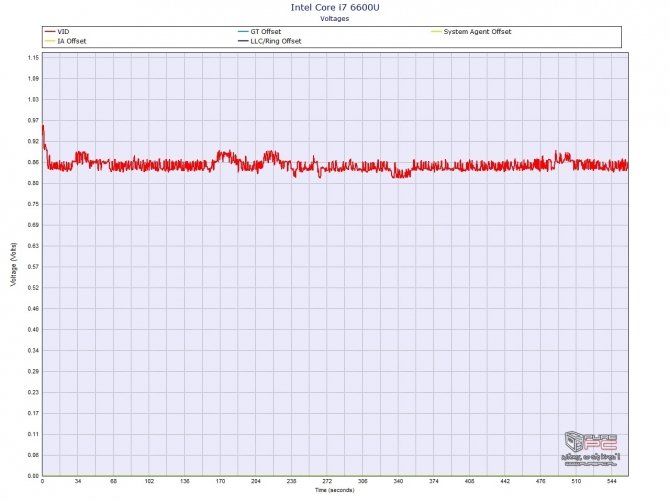The image size is (670, 502).
Task: Click the GT Offset legend entry
Action: pos(260,32)
